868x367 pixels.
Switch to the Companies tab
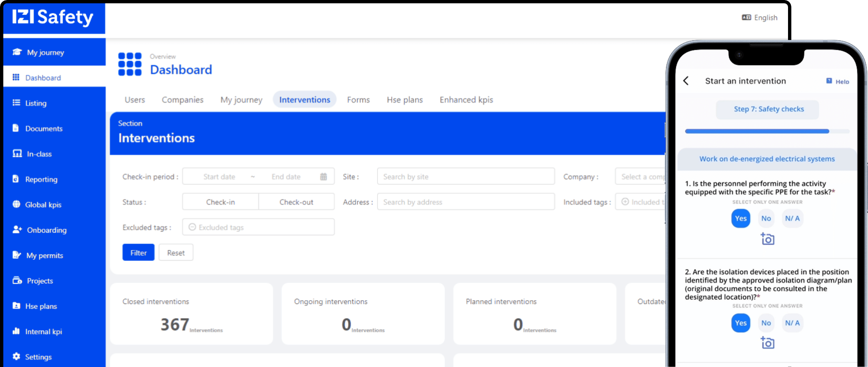(182, 100)
